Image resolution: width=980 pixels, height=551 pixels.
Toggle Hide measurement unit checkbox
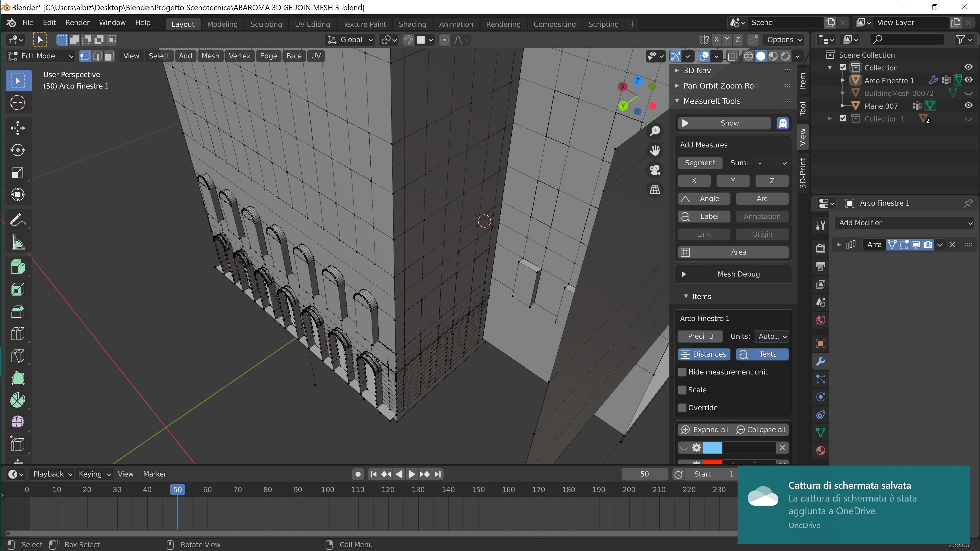pyautogui.click(x=682, y=371)
